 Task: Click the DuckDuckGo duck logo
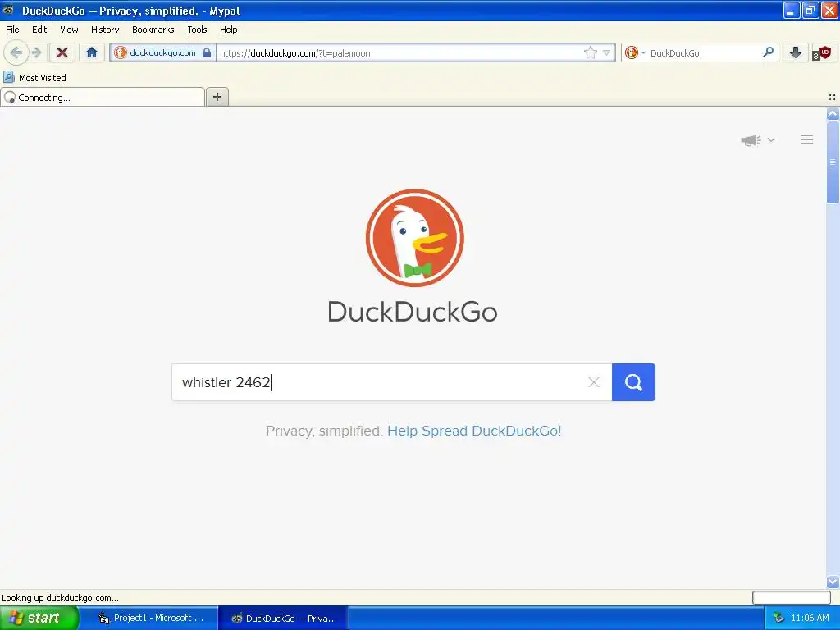point(414,238)
